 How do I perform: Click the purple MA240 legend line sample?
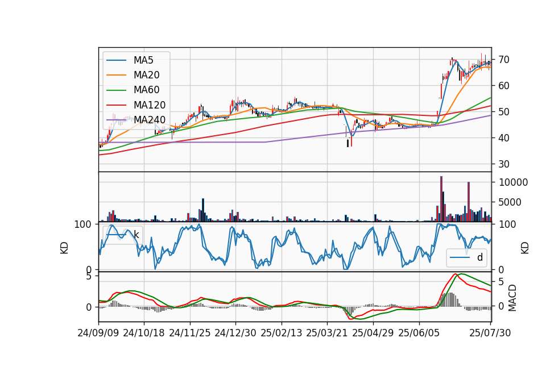116,120
